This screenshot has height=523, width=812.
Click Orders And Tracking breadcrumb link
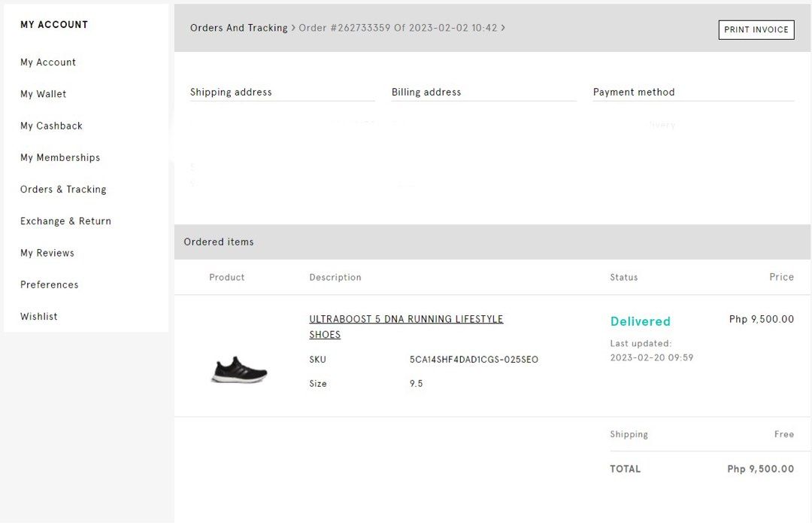coord(238,28)
